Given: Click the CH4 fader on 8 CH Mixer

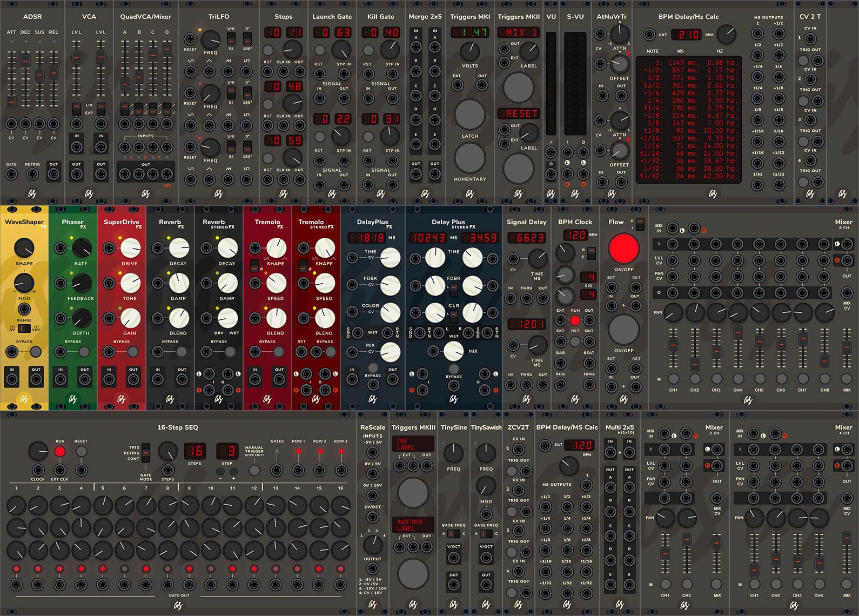Looking at the screenshot, I should pyautogui.click(x=738, y=332).
